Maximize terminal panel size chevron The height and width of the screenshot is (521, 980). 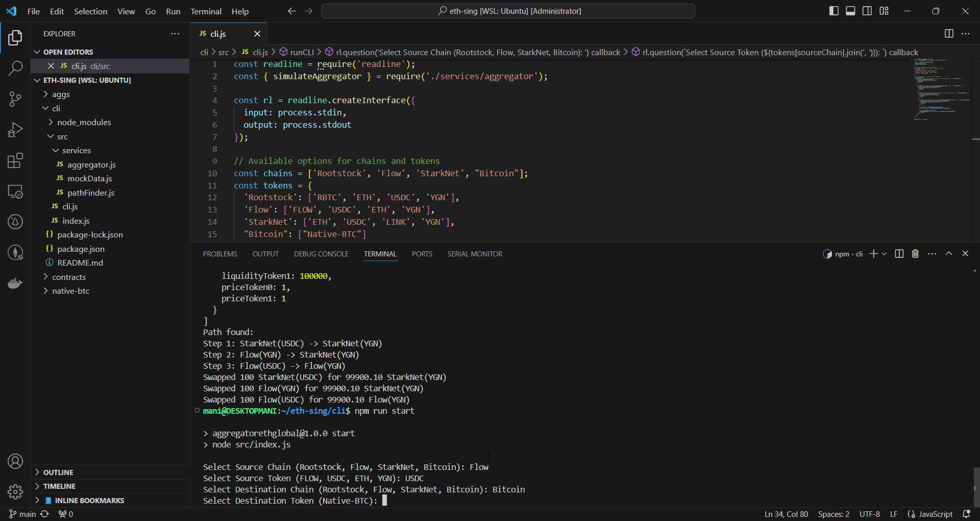[x=949, y=253]
